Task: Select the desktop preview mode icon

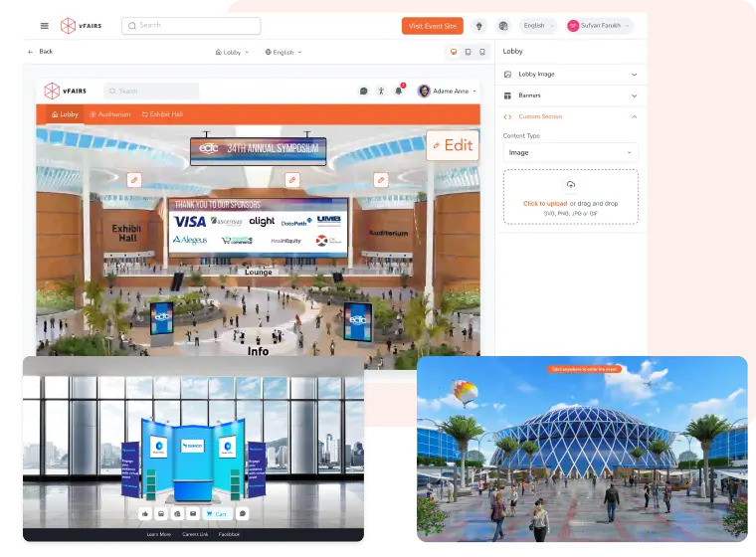Action: click(x=454, y=52)
